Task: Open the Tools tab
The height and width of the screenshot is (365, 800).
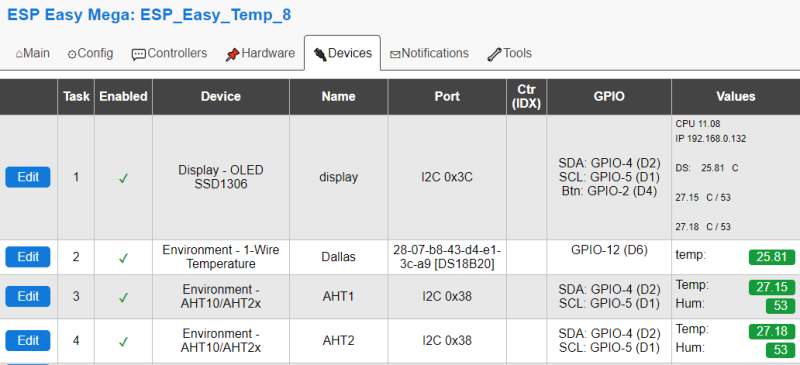Action: coord(509,53)
